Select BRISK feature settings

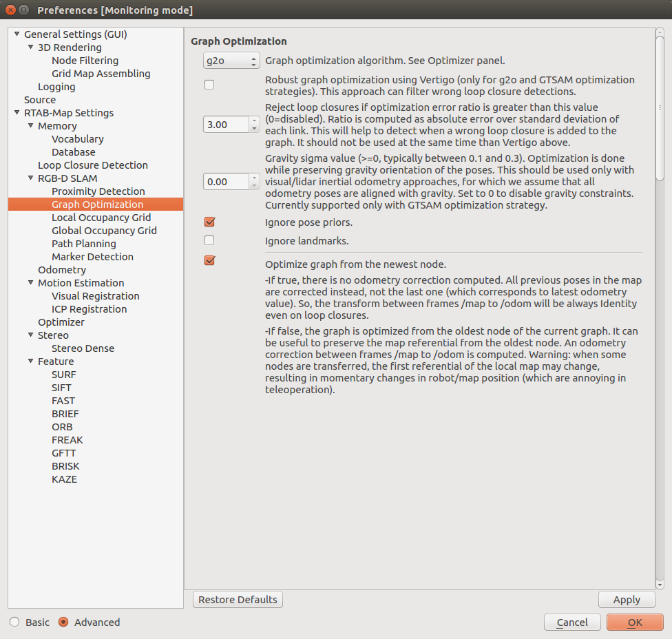65,466
